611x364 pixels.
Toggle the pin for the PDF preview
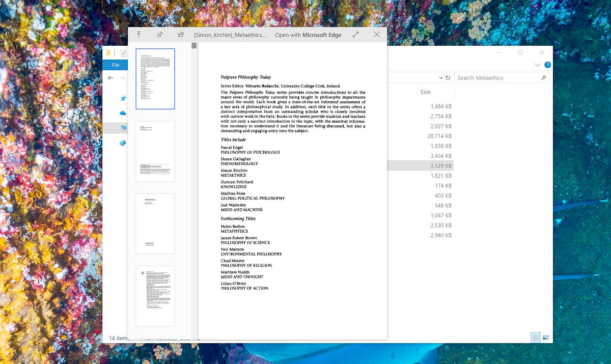pos(159,34)
